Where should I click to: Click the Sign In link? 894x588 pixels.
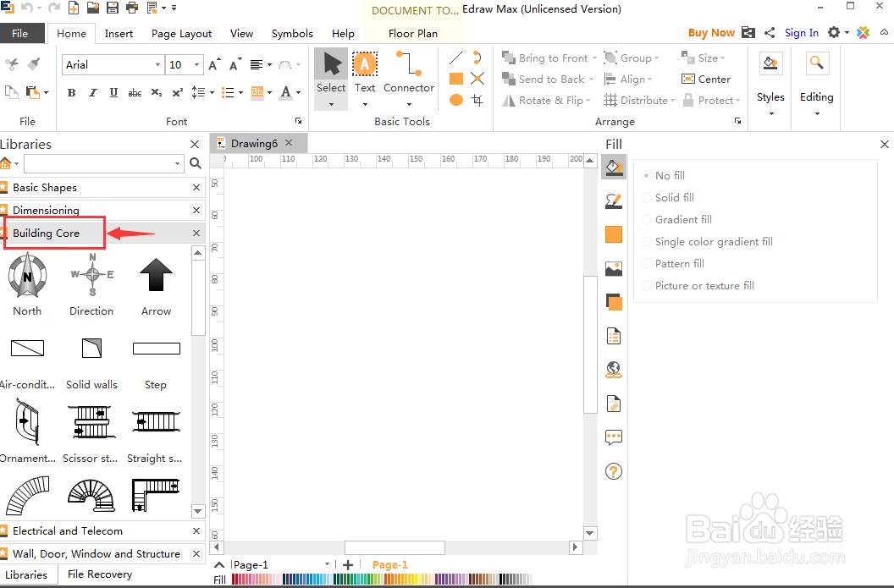[x=801, y=33]
